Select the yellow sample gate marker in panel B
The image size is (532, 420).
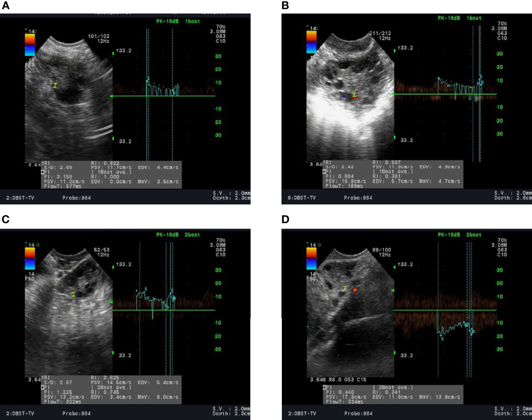(354, 94)
